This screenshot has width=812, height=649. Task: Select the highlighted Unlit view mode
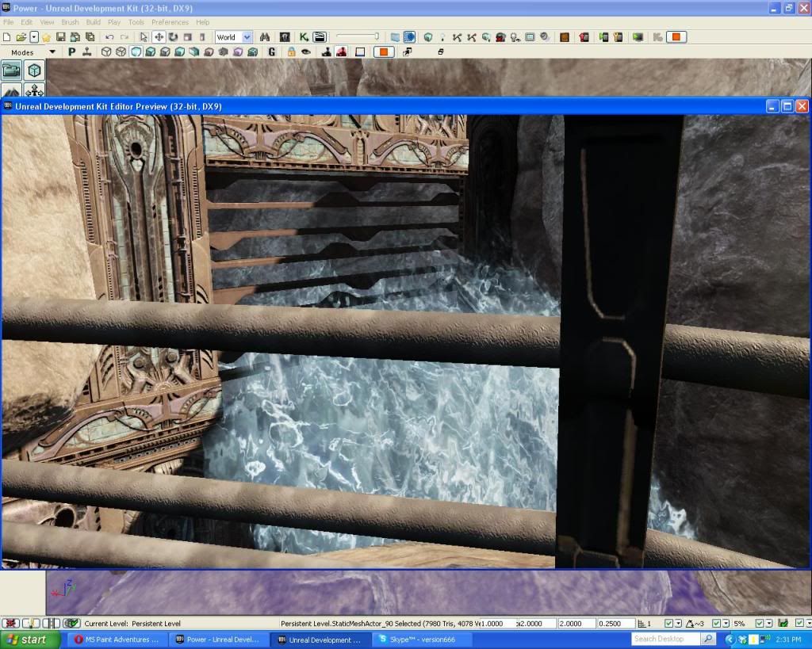tap(136, 52)
